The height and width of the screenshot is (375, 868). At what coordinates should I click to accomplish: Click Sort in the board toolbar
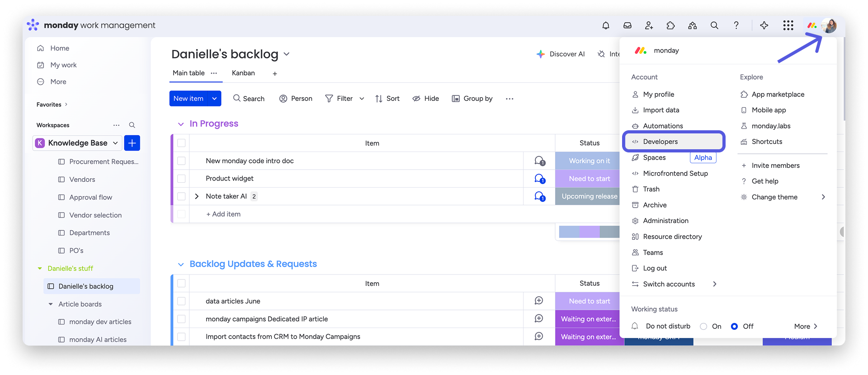[x=387, y=99]
